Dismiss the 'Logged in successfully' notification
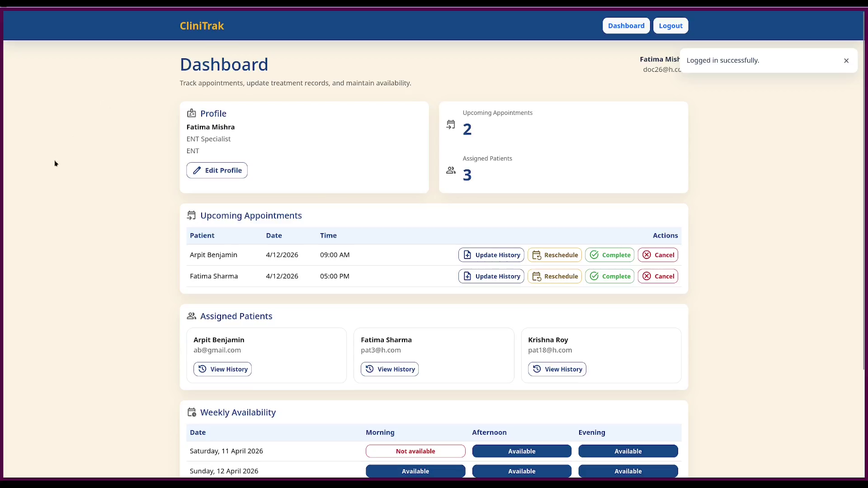 click(x=846, y=61)
